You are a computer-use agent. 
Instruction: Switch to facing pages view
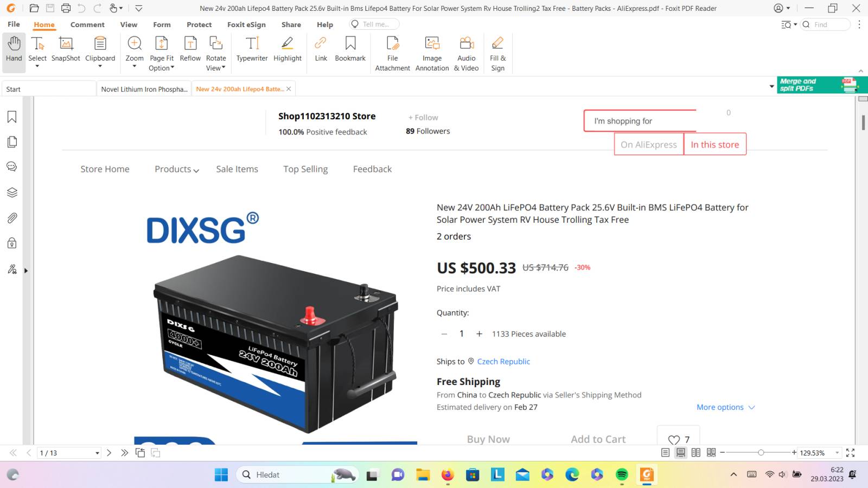click(x=696, y=453)
